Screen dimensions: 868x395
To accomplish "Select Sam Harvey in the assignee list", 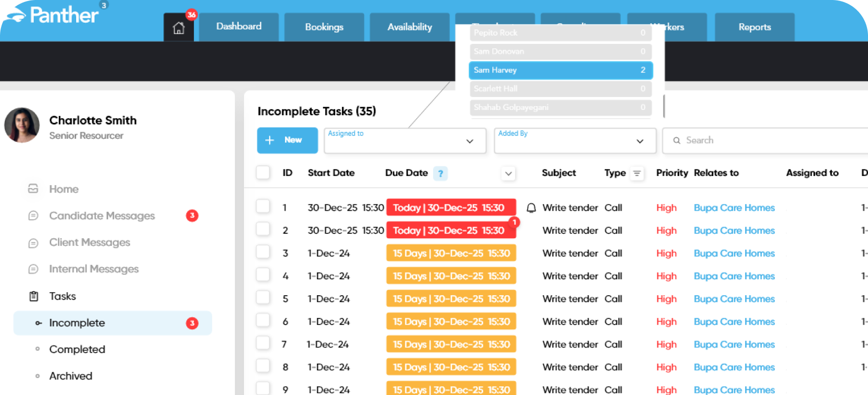I will (x=560, y=70).
